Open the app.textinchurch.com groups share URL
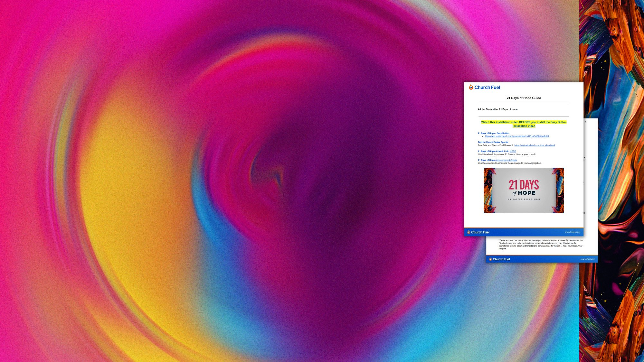 click(517, 136)
